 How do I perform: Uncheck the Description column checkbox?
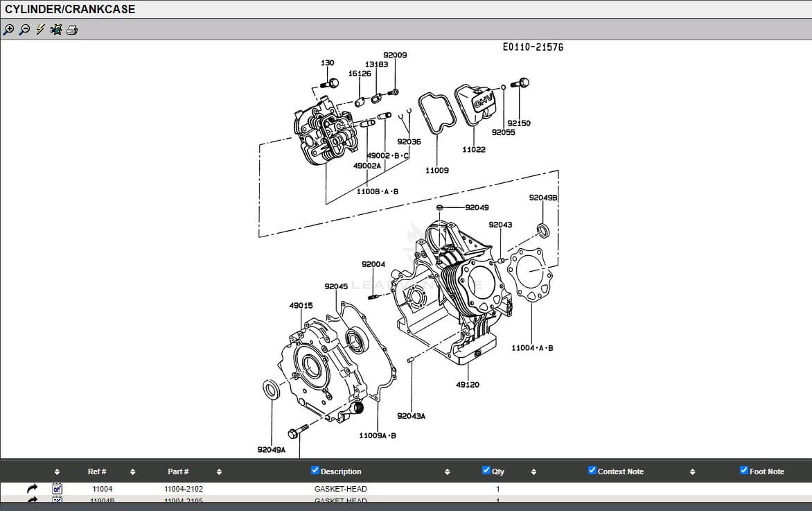(x=316, y=470)
